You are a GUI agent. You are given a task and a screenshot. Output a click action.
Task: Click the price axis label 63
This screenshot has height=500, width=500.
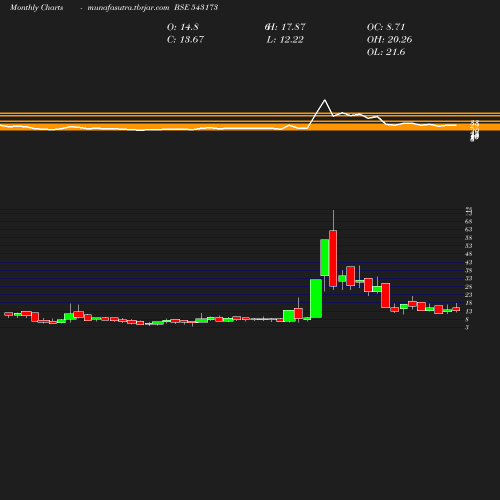(x=468, y=229)
